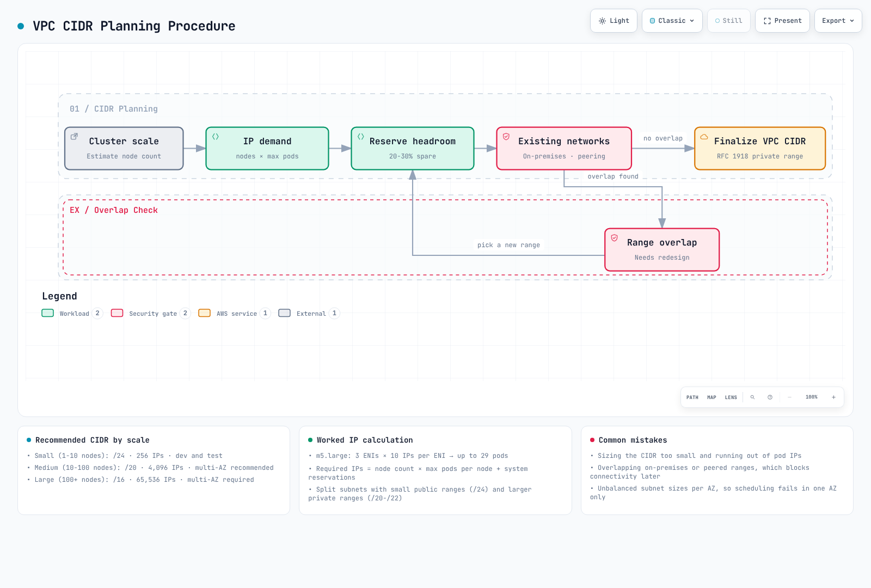This screenshot has height=588, width=871.
Task: Select the Existing networks node
Action: [x=564, y=149]
